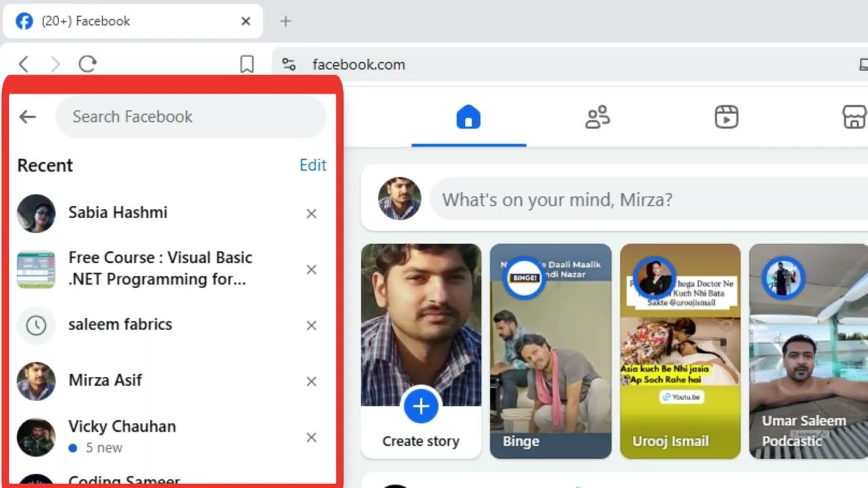Remove Free Course Visual Basic entry
The image size is (868, 488).
[311, 270]
